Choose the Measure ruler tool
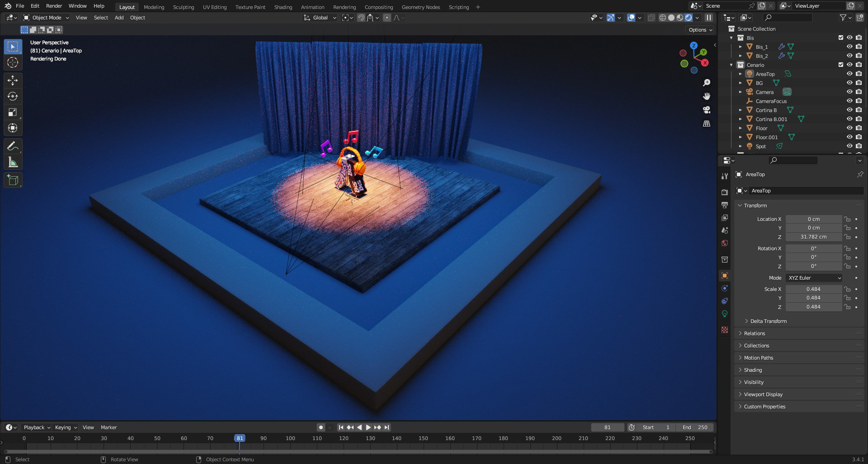Viewport: 868px width, 464px height. (13, 163)
